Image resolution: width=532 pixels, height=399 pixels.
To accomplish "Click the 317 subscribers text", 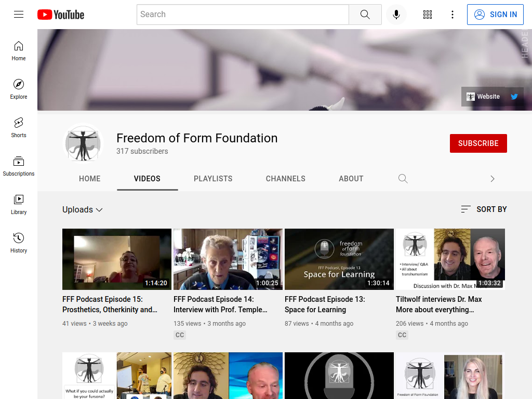I will pos(142,151).
